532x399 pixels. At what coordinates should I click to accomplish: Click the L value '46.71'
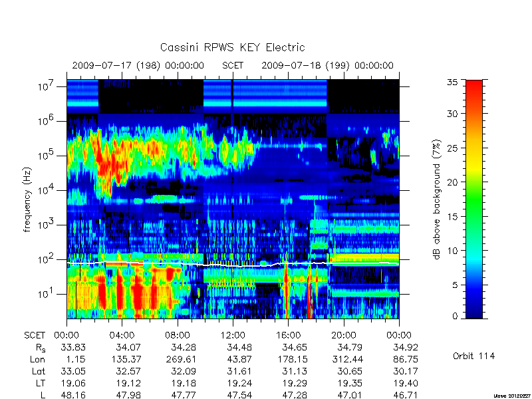(x=406, y=395)
